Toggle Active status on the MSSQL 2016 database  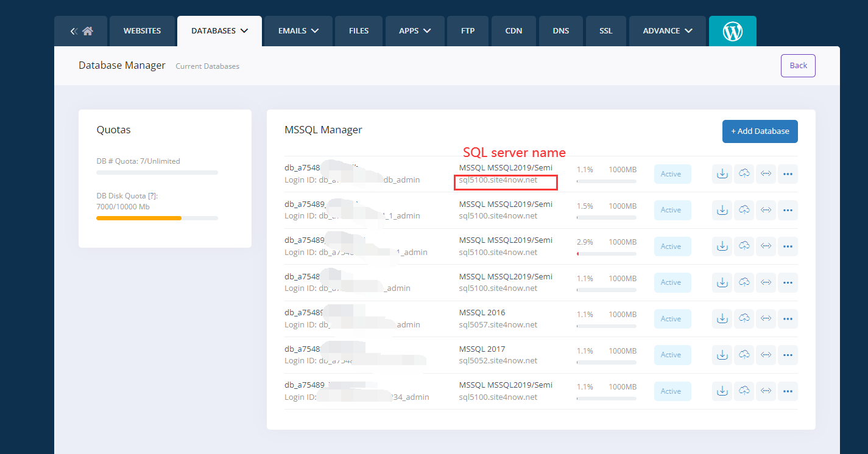point(672,318)
